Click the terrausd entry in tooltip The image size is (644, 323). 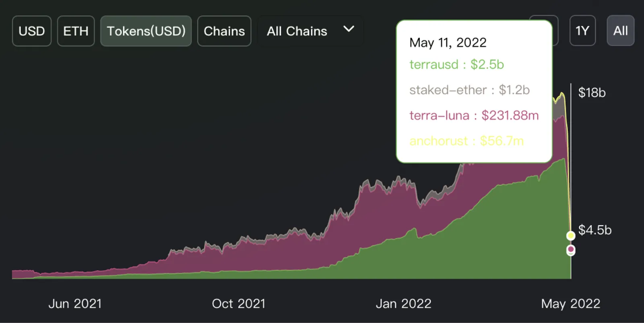tap(456, 64)
